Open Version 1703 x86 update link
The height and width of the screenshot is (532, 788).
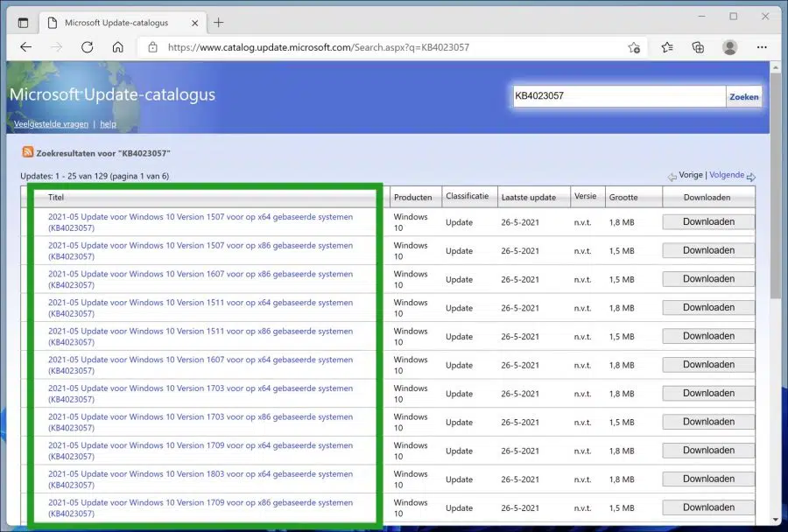pos(201,422)
